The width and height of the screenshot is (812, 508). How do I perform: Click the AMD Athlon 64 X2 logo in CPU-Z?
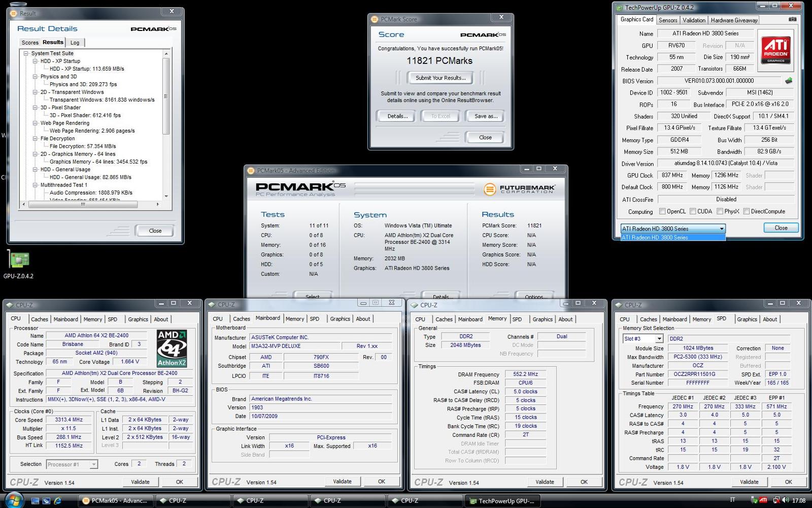[x=172, y=348]
